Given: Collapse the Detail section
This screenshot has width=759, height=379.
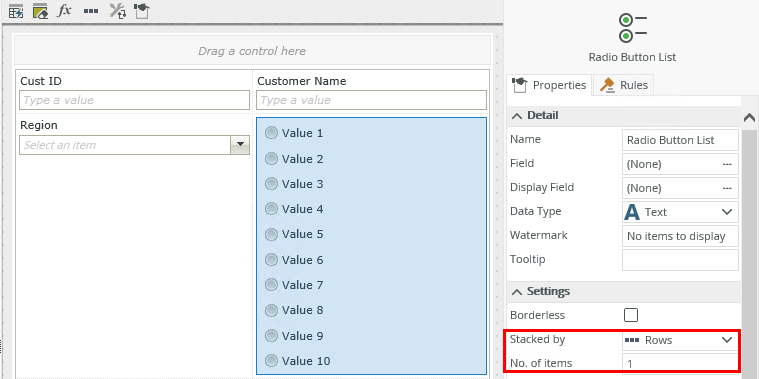Looking at the screenshot, I should tap(517, 116).
